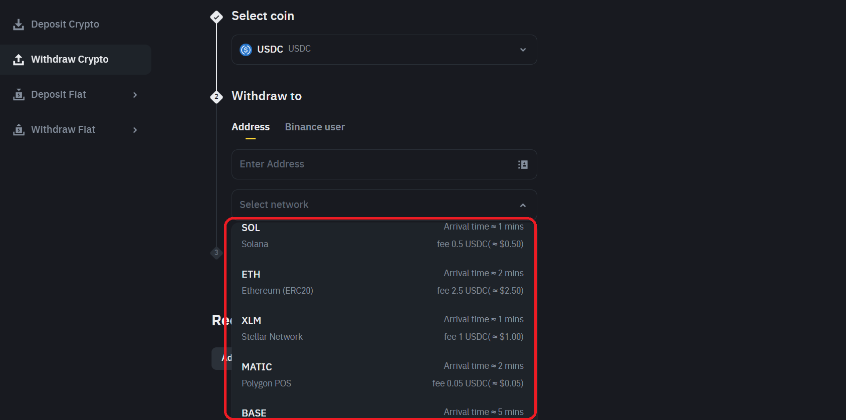The image size is (846, 420).
Task: Switch to the Binance user tab
Action: click(315, 127)
